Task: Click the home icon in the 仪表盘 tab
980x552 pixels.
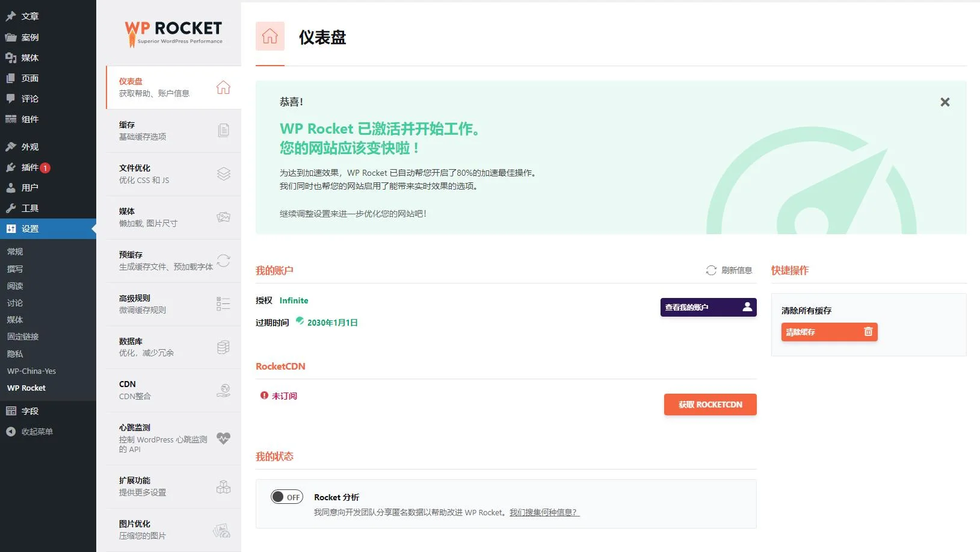Action: click(x=223, y=87)
